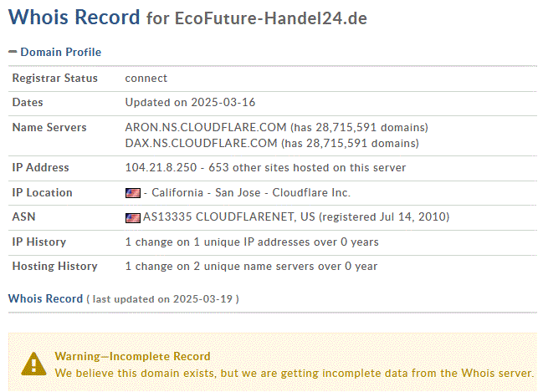Viewport: 538px width, 392px height.
Task: Click California - San Jose location text
Action: tap(206, 192)
